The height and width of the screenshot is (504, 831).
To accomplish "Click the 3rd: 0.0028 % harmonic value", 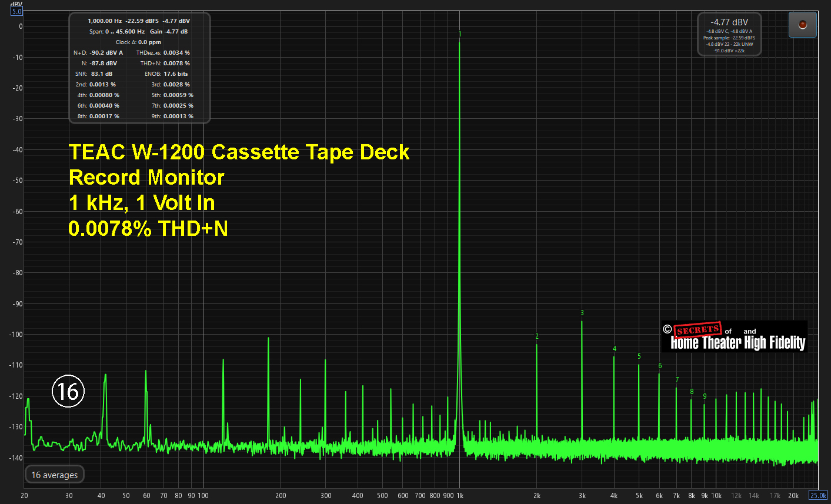I will coord(171,84).
